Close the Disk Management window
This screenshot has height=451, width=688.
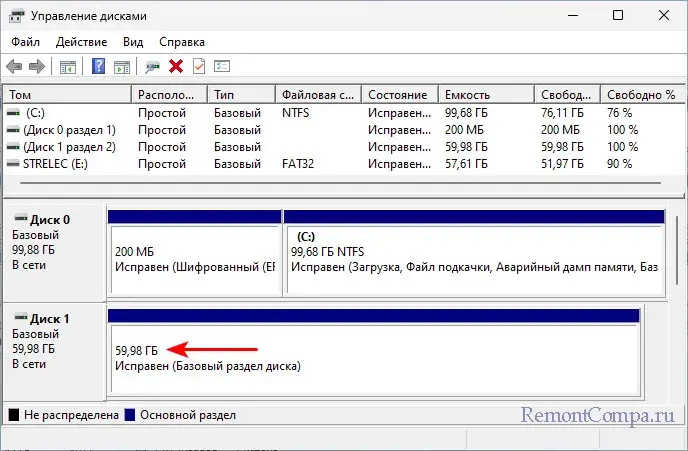[664, 15]
